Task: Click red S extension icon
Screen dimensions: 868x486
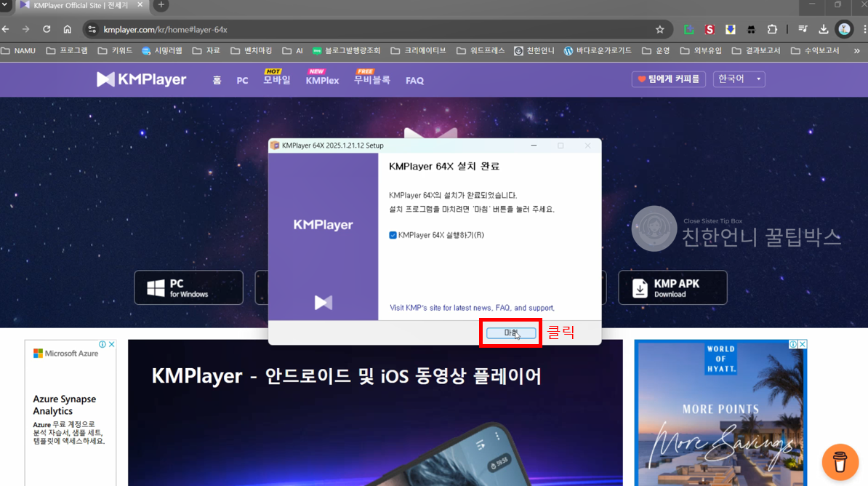Action: (x=710, y=29)
